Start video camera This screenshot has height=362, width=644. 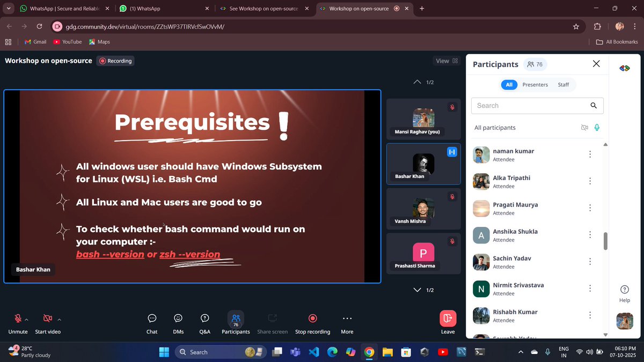48,323
